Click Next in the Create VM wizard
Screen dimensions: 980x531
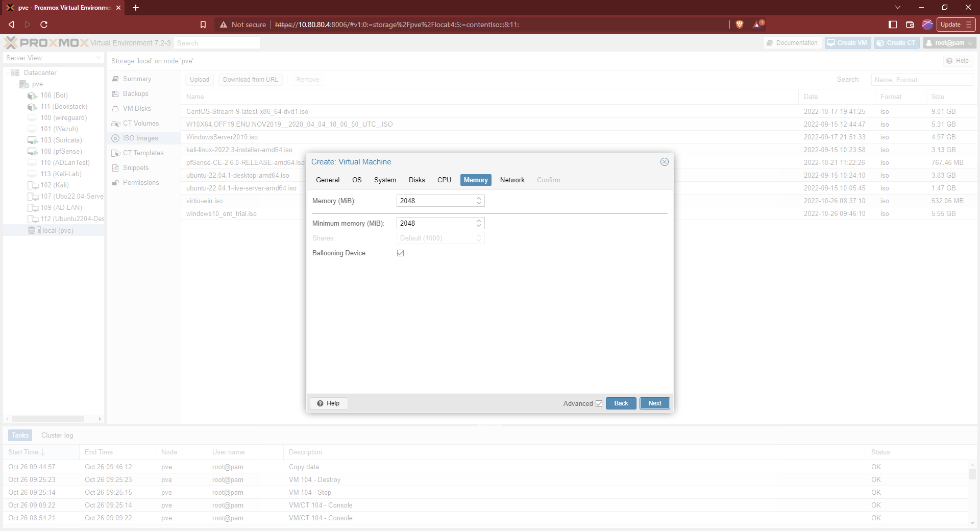tap(654, 403)
